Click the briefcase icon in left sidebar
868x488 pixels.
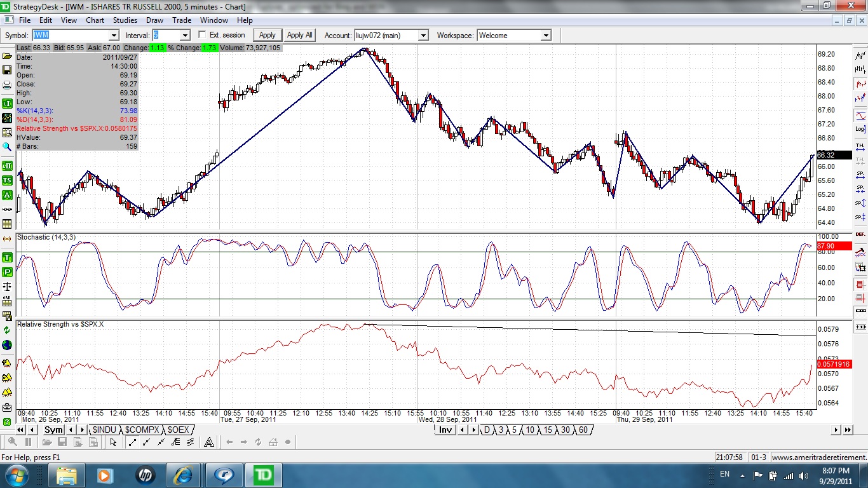pos(7,407)
